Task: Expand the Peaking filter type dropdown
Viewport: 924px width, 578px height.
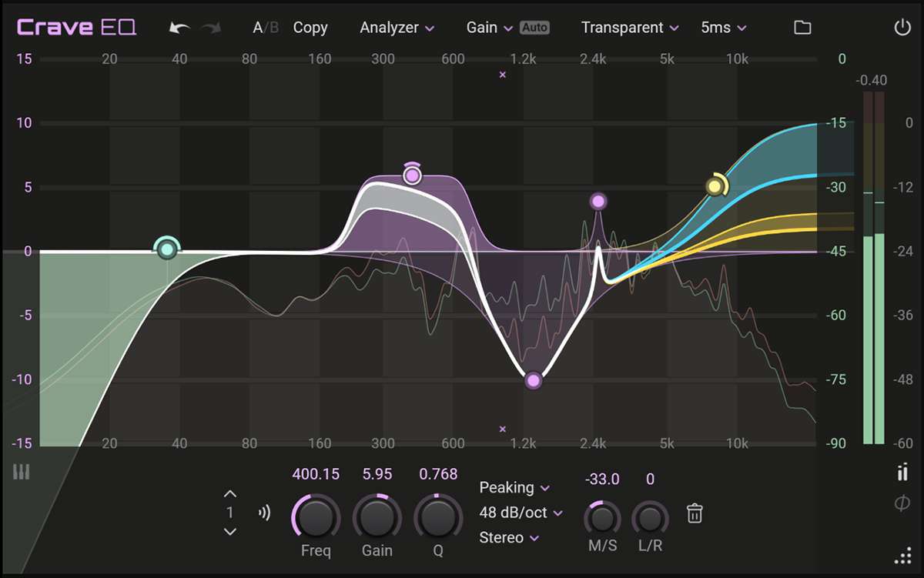Action: pyautogui.click(x=514, y=488)
